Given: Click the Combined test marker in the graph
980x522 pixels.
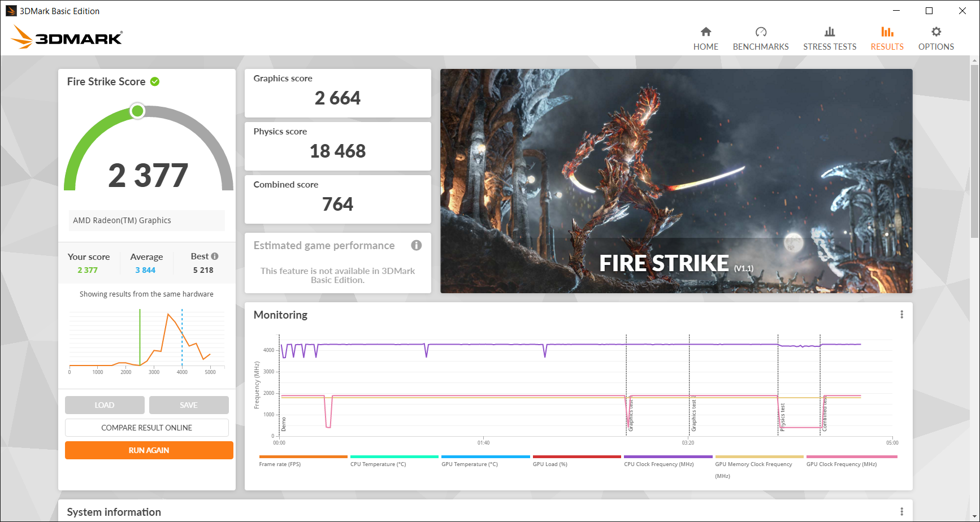Looking at the screenshot, I should pyautogui.click(x=825, y=414).
